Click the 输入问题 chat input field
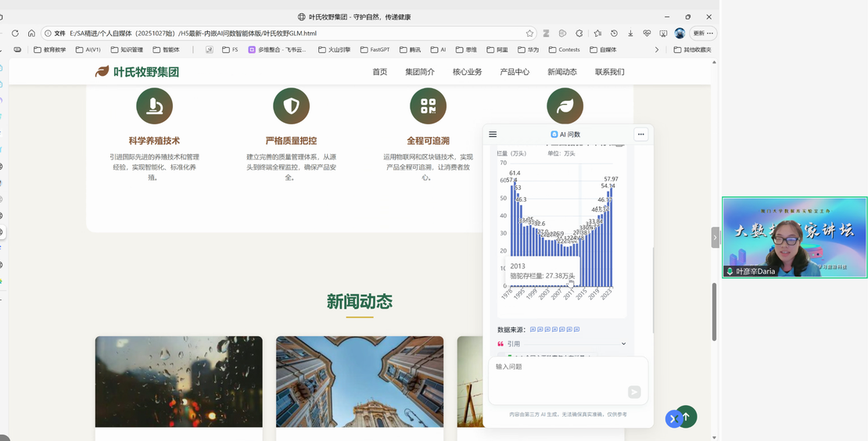 (x=559, y=367)
